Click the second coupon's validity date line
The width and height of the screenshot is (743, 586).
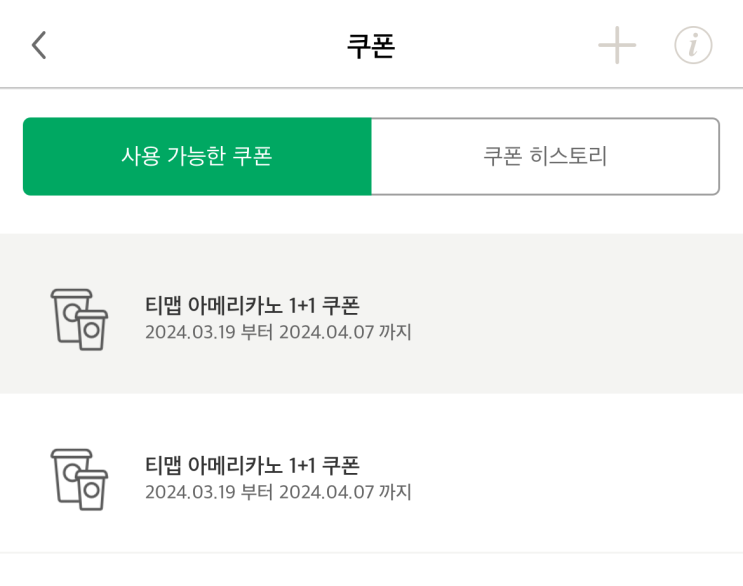point(278,492)
